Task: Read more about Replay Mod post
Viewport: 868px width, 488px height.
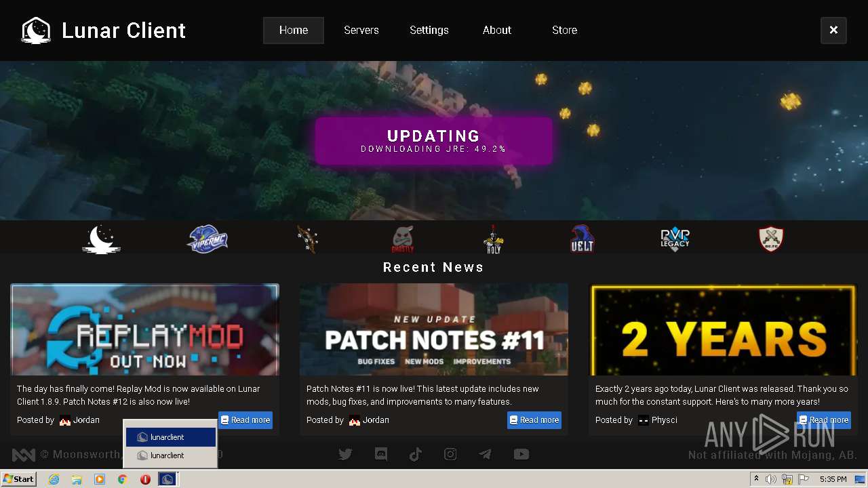Action: 245,420
